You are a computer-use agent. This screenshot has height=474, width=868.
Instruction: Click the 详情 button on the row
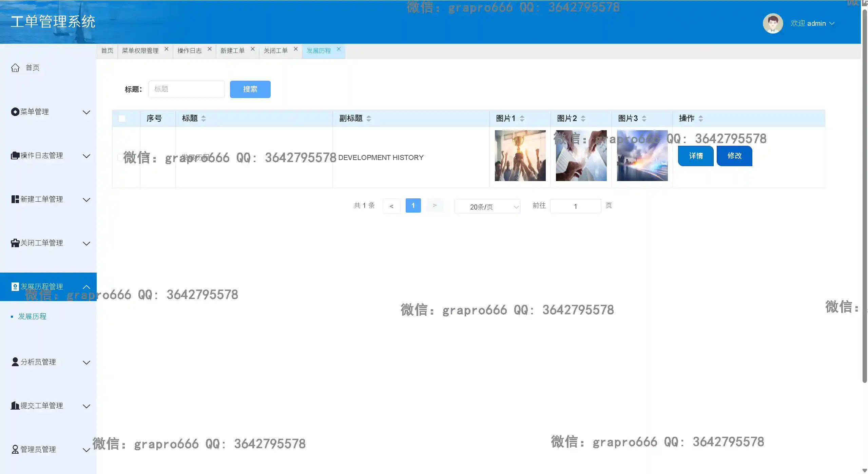[x=695, y=156]
